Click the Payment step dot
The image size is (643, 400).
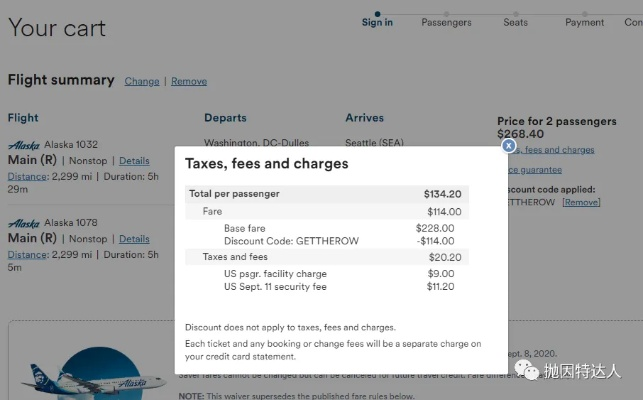click(x=584, y=13)
